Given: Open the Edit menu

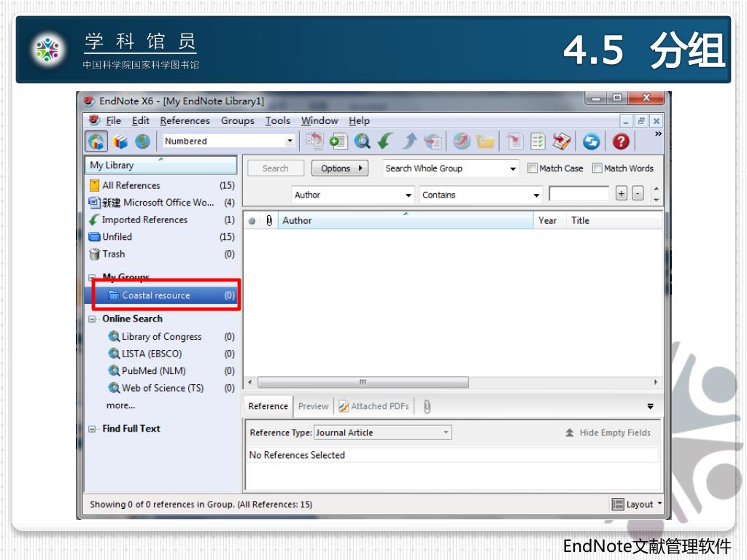Looking at the screenshot, I should [x=141, y=120].
